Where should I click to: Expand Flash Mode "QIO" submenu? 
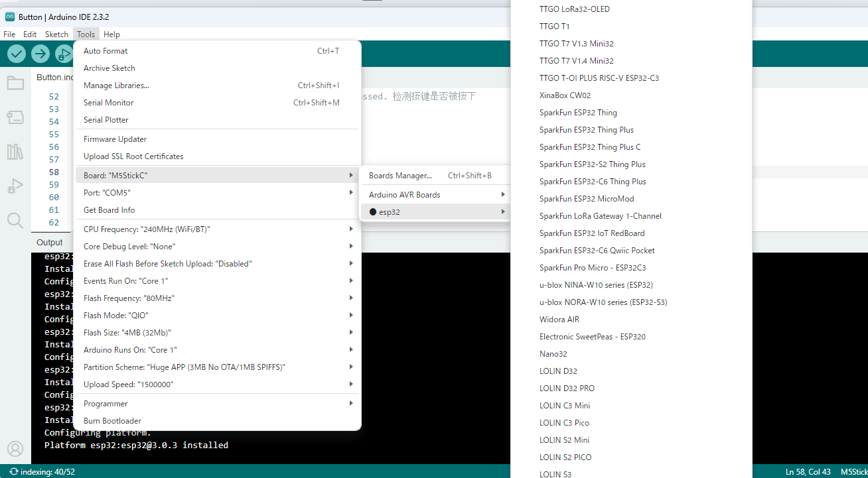tap(217, 316)
